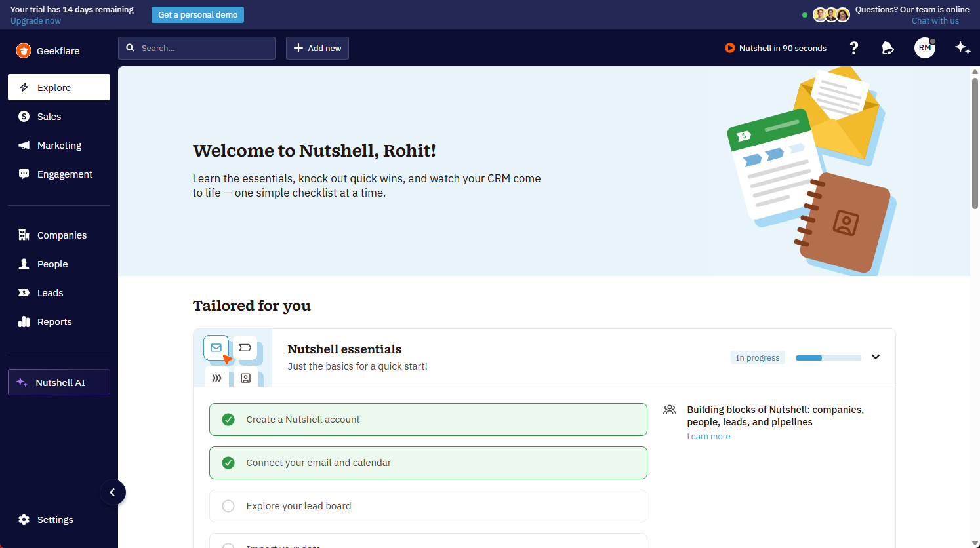Screen dimensions: 980x548
Task: Click the tag label icon in essentials card
Action: (x=245, y=347)
